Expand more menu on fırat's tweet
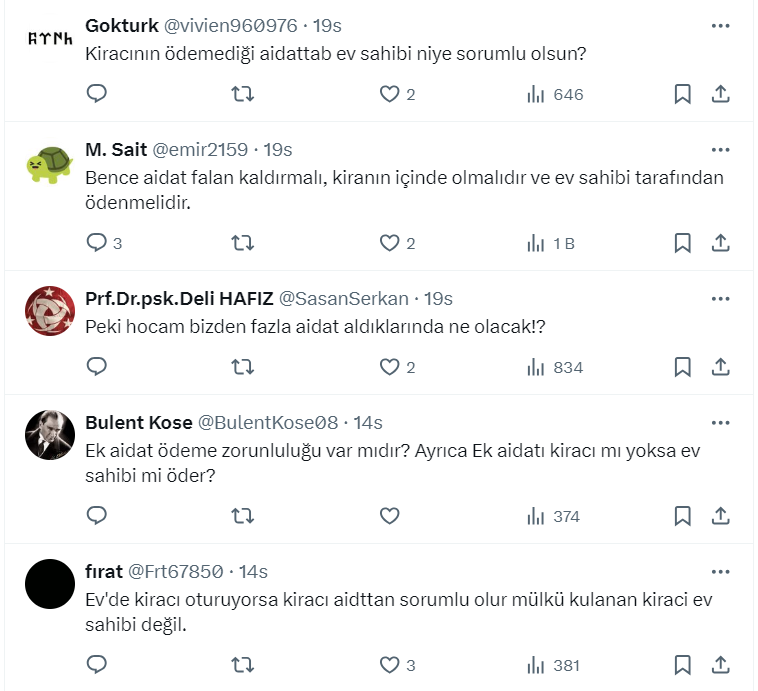758x691 pixels. pos(720,571)
